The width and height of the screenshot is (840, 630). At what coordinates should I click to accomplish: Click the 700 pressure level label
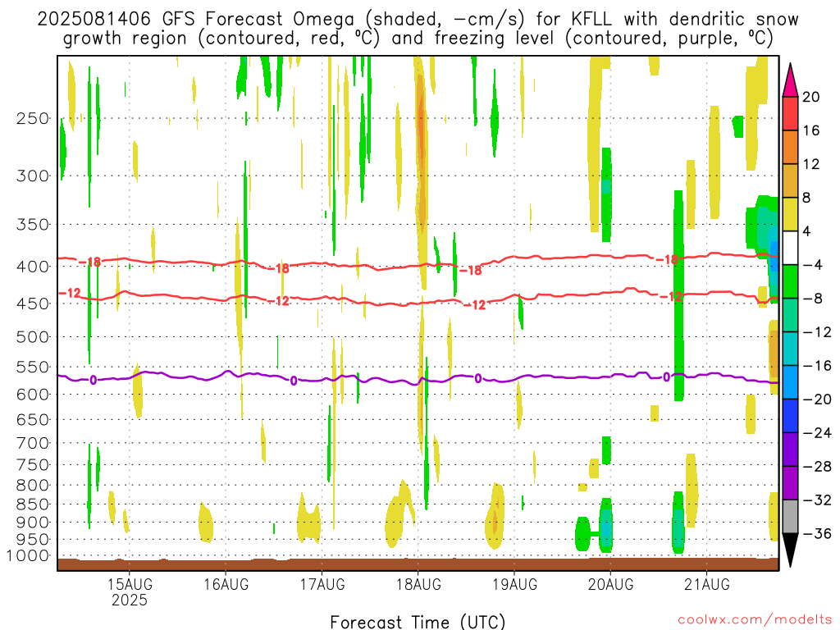pyautogui.click(x=33, y=443)
